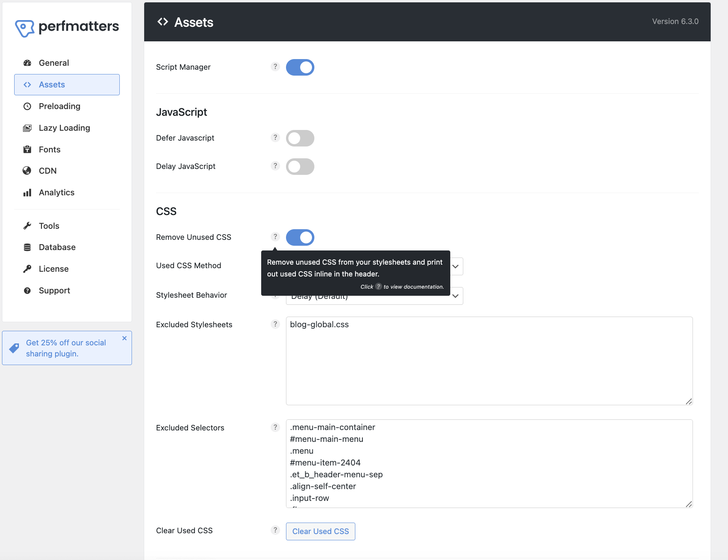Navigate to Database settings
This screenshot has width=728, height=560.
point(67,247)
